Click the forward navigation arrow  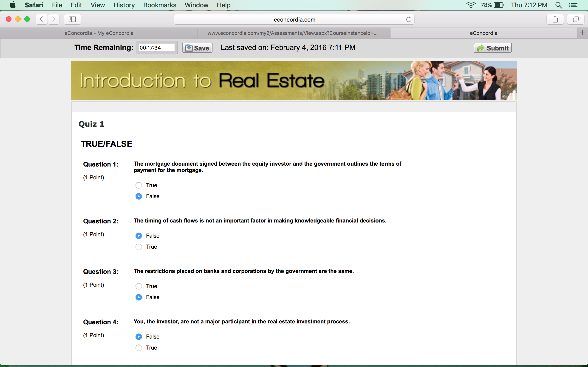(x=54, y=19)
